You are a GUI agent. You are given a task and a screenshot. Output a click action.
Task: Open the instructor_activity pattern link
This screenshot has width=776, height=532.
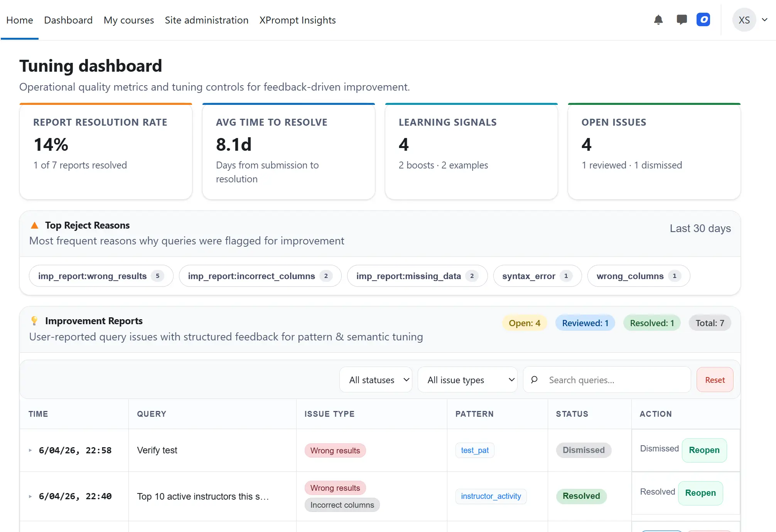491,496
